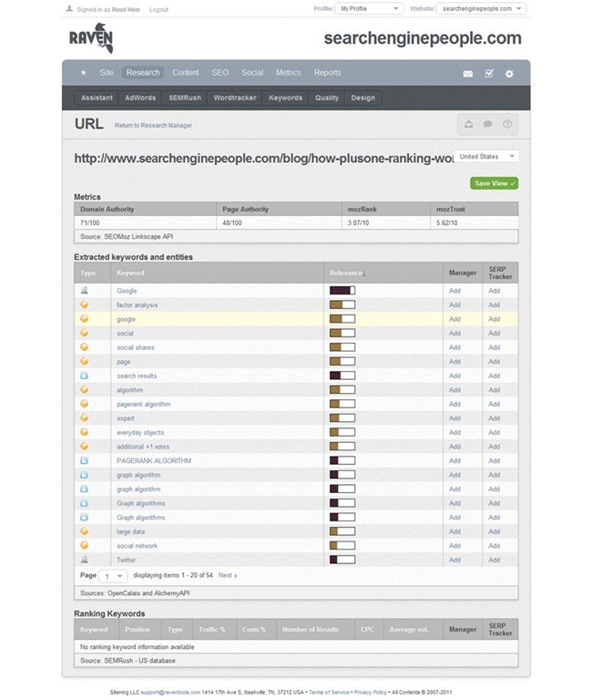Click the Logout link

(x=158, y=8)
